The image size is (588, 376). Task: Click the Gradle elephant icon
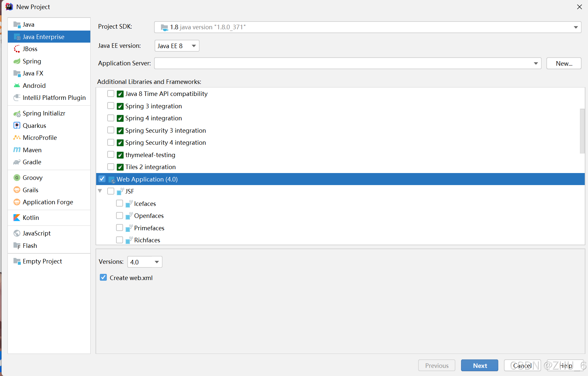click(x=17, y=162)
